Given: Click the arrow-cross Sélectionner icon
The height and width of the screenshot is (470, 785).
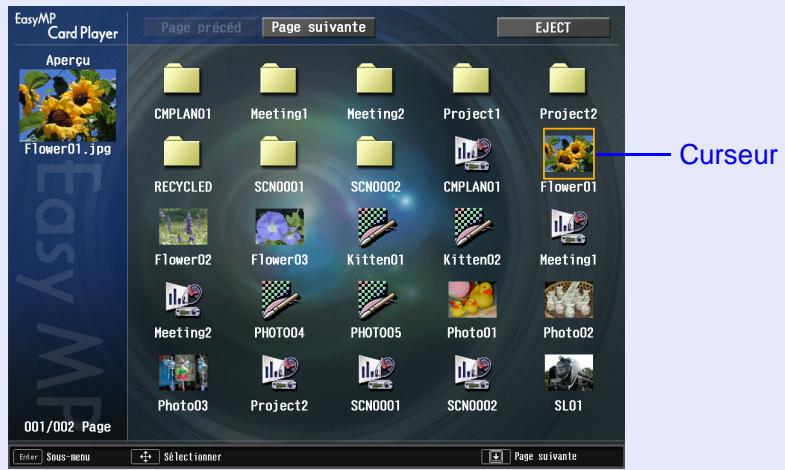Looking at the screenshot, I should coord(145,456).
